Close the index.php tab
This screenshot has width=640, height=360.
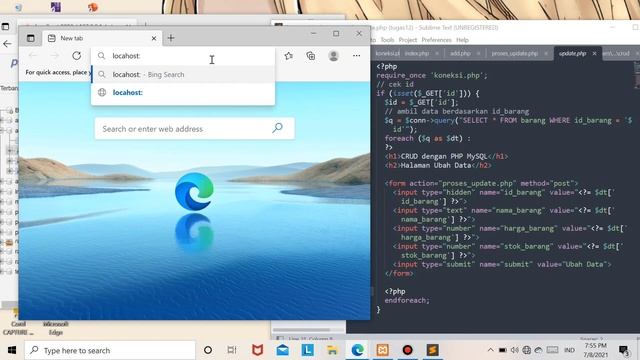(437, 53)
